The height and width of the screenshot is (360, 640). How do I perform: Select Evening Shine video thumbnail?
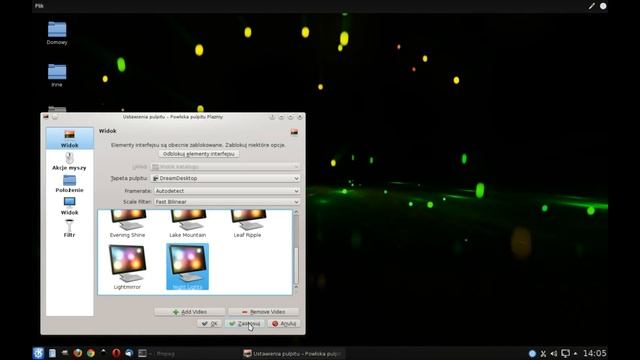click(x=127, y=224)
